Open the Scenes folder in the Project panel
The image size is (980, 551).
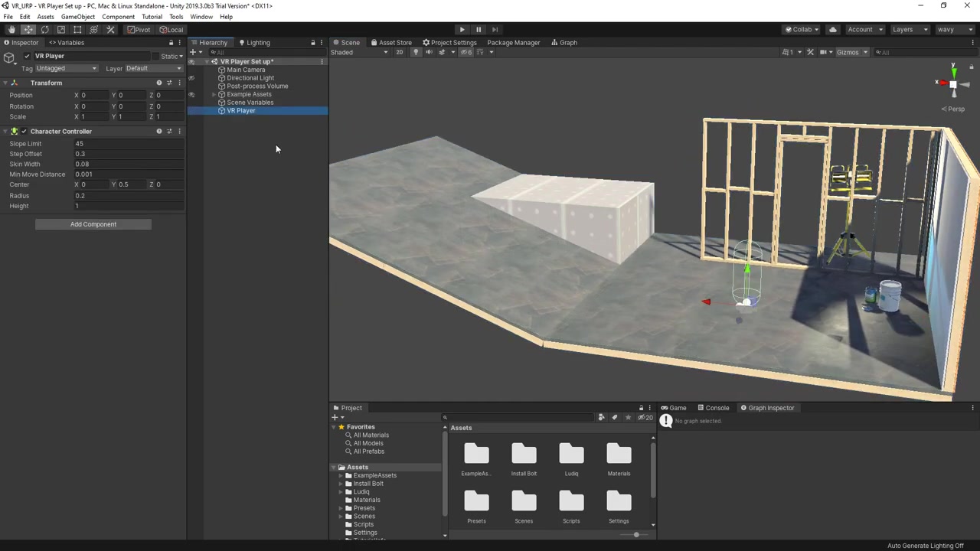point(524,501)
